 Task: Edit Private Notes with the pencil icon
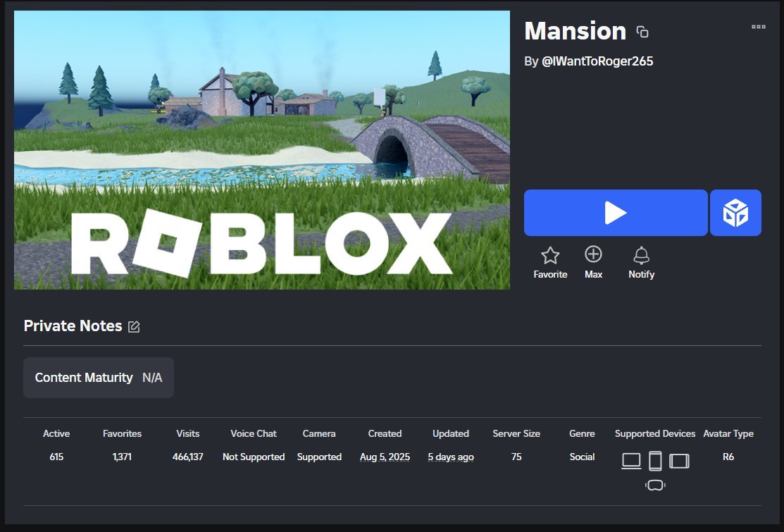point(134,326)
